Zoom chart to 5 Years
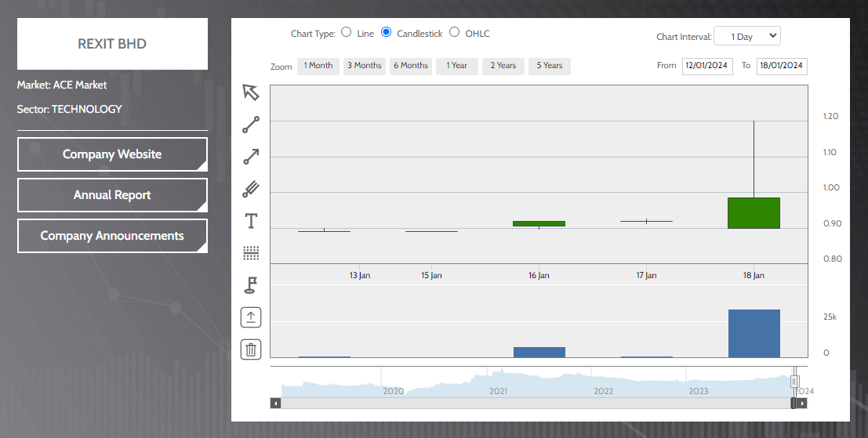 click(550, 66)
